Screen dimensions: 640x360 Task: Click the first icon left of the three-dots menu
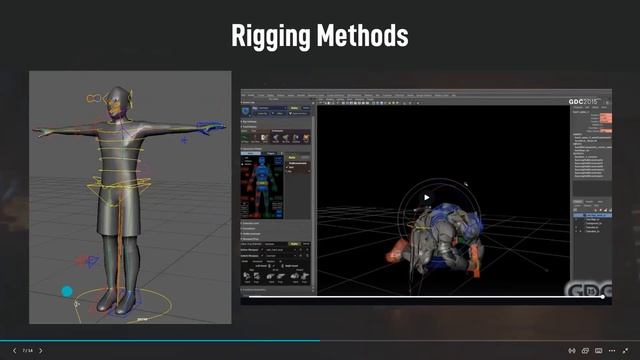pos(599,351)
